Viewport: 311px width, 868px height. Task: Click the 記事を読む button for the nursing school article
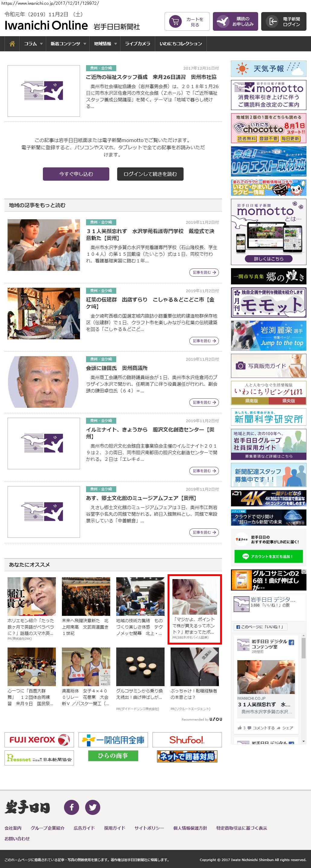coord(204,272)
